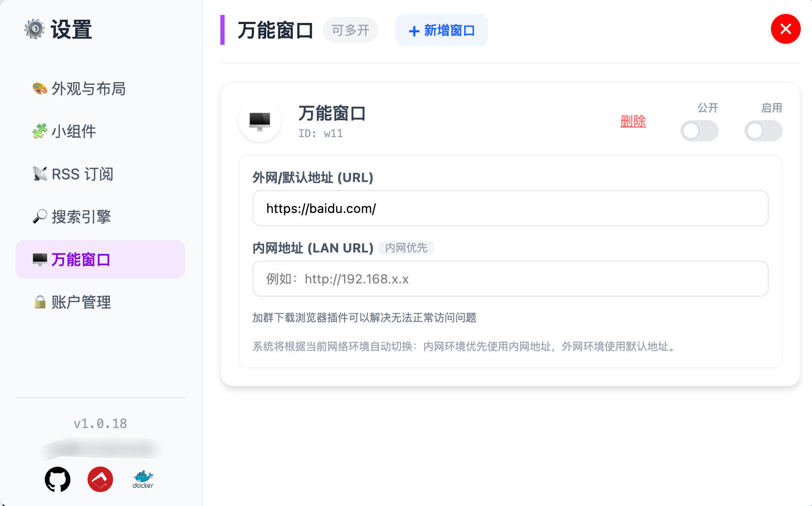Go to 账户管理 in the sidebar
This screenshot has height=506, width=812.
point(81,302)
